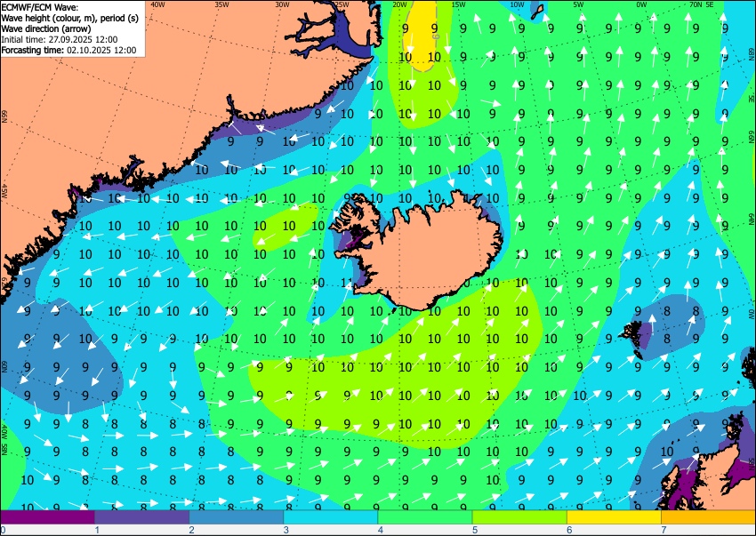Click the 'Wave direction (arrow)' line
The image size is (756, 536).
(x=45, y=28)
